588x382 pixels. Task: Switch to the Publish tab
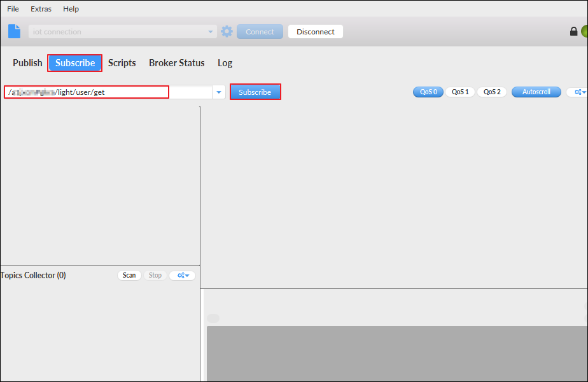[27, 62]
